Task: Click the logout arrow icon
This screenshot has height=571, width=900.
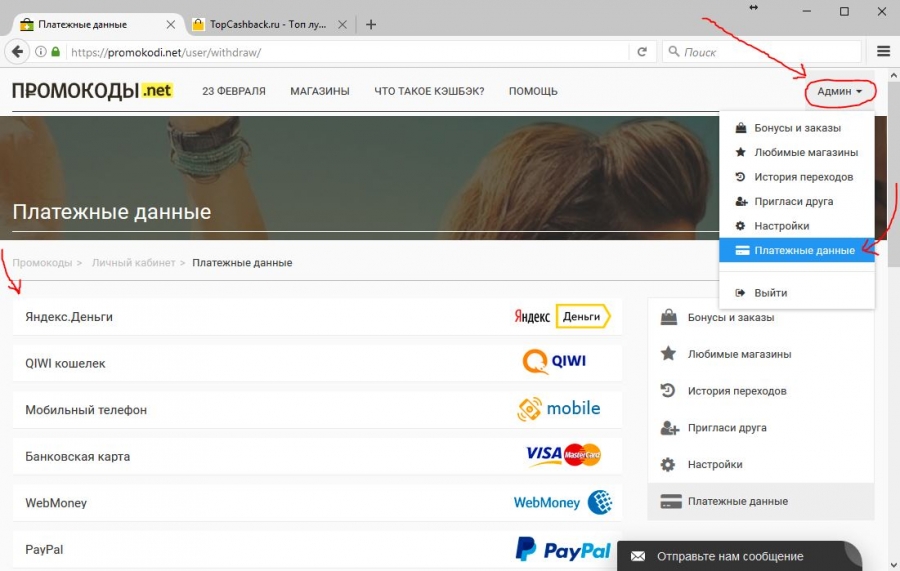Action: [x=741, y=293]
